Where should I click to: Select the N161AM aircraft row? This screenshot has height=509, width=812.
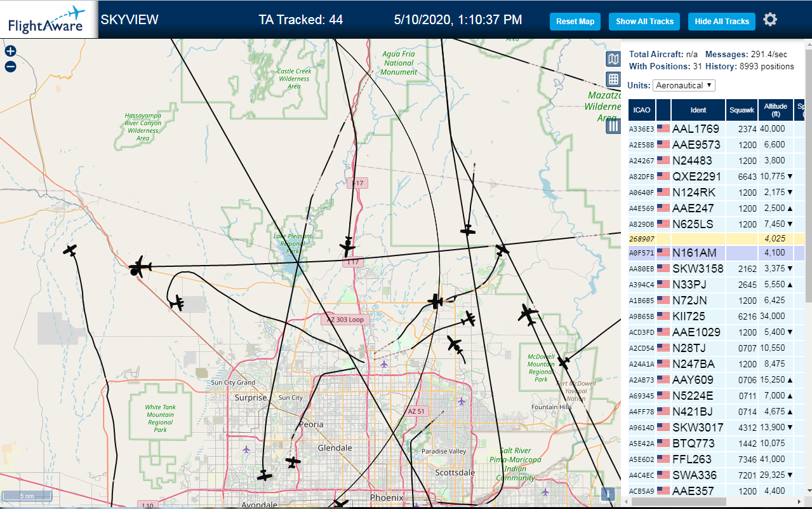[716, 252]
